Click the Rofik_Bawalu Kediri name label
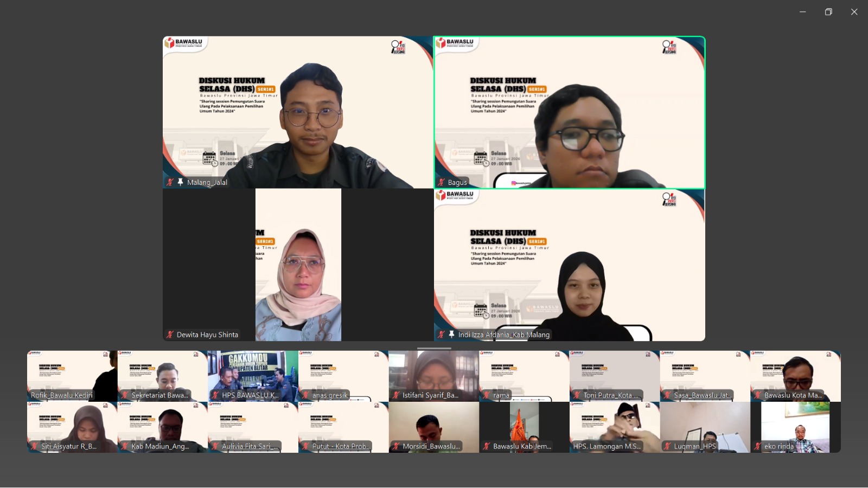868x488 pixels. click(x=62, y=395)
